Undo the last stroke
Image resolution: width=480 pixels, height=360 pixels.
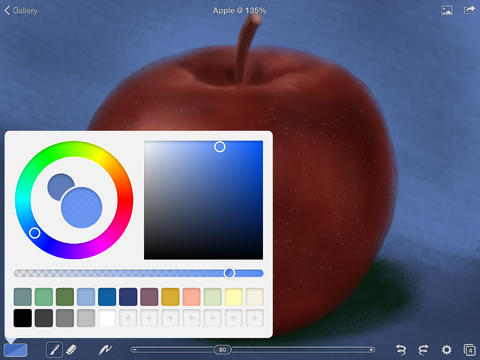[401, 350]
